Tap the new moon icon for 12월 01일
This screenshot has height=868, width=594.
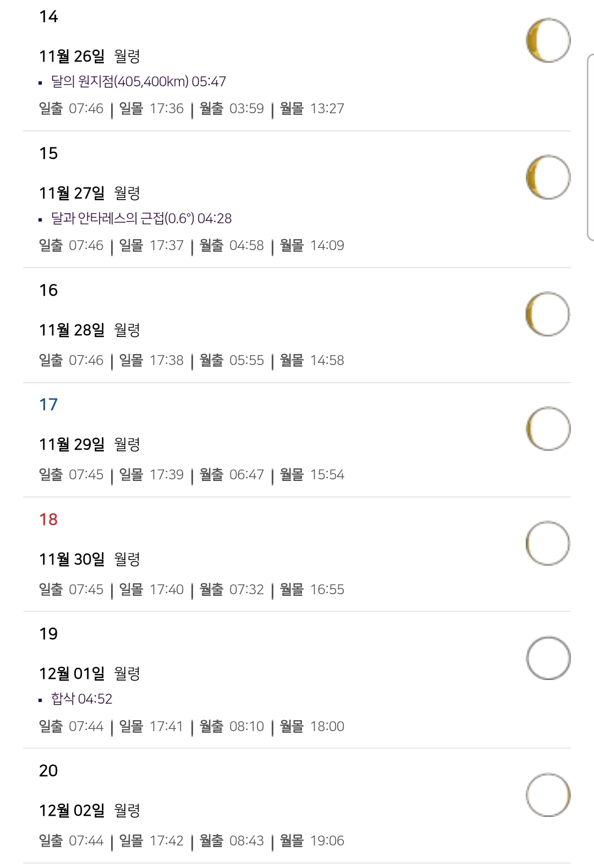tap(548, 658)
